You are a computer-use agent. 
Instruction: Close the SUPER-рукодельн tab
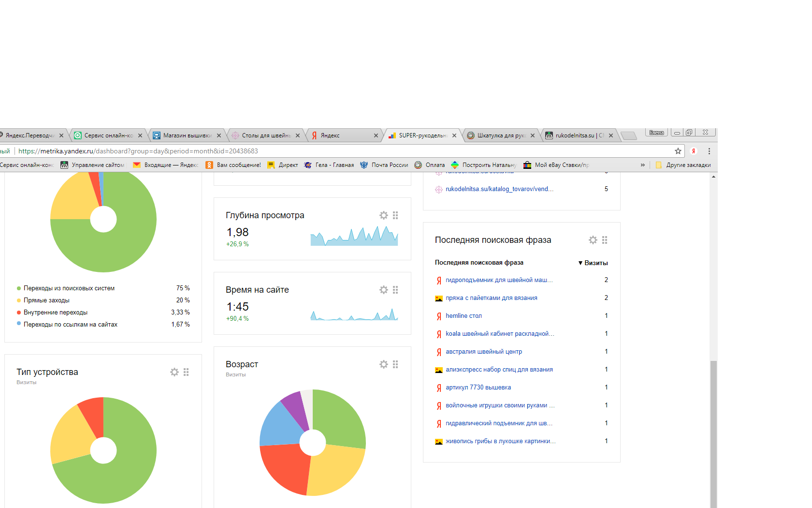454,135
